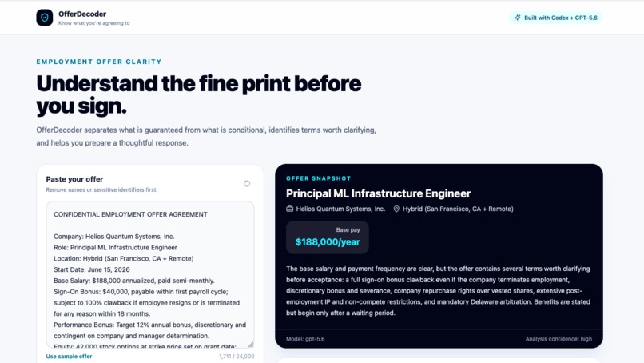Image resolution: width=644 pixels, height=363 pixels.
Task: Click the OfferDecoder brand name
Action: pos(82,14)
